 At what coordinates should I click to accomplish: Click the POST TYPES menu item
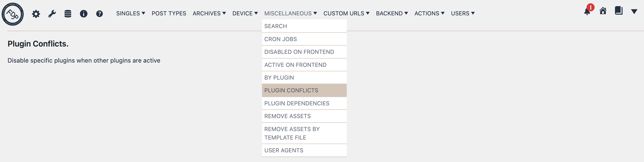pos(169,13)
